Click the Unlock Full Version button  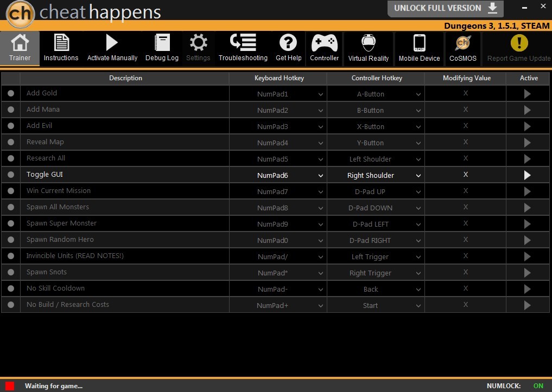tap(445, 8)
